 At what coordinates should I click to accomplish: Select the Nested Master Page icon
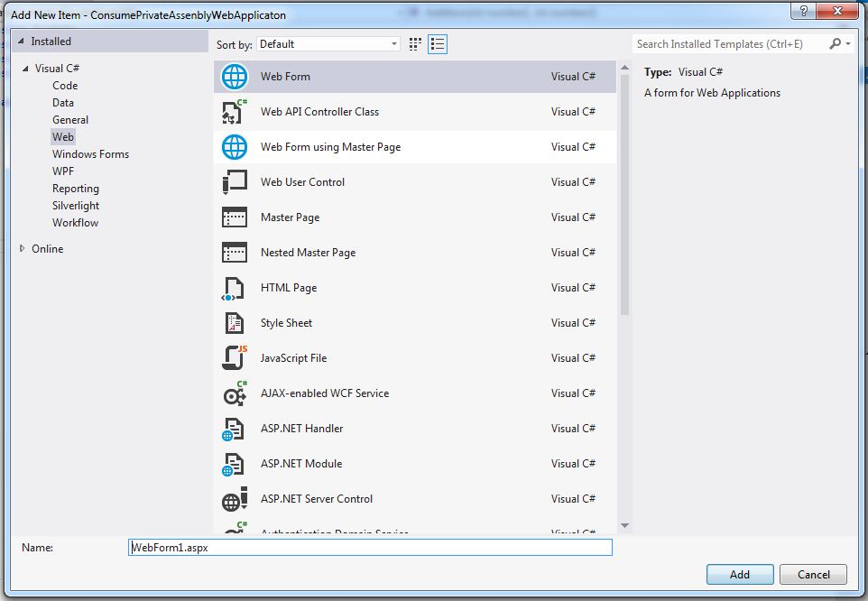tap(235, 253)
